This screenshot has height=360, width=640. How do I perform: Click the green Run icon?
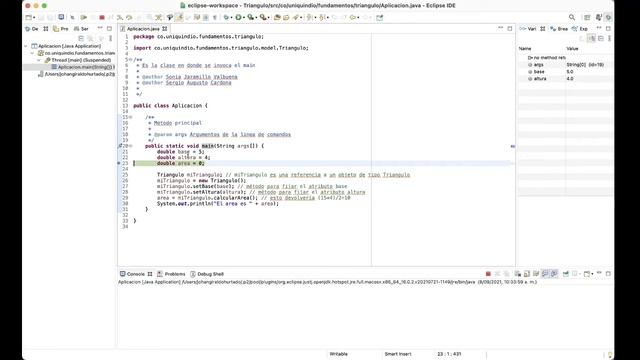pyautogui.click(x=238, y=18)
